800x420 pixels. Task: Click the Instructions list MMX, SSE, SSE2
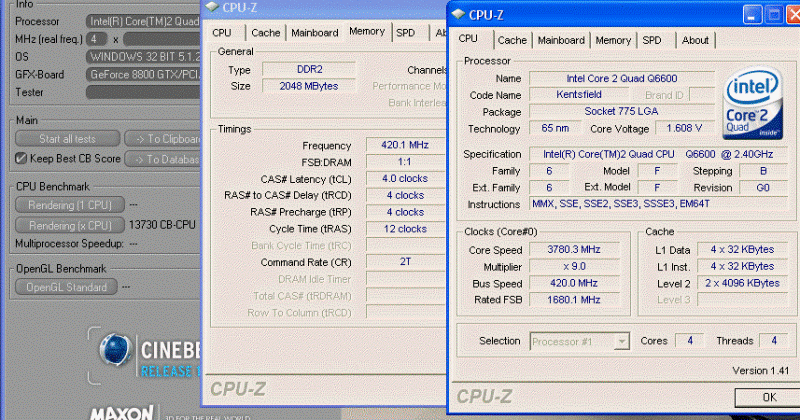(x=658, y=204)
